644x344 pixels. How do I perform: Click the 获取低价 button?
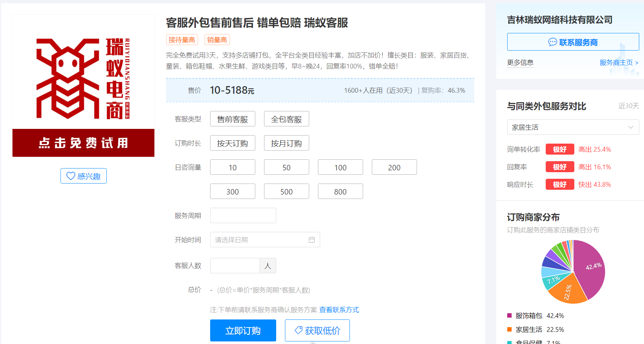point(317,330)
